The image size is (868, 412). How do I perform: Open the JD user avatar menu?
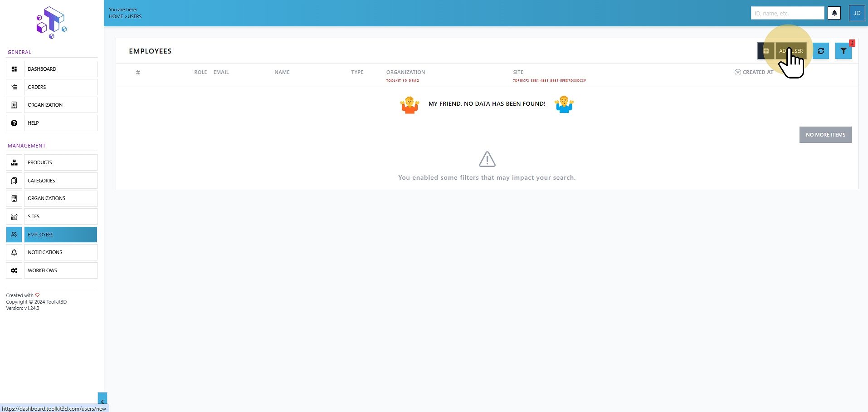(x=857, y=13)
